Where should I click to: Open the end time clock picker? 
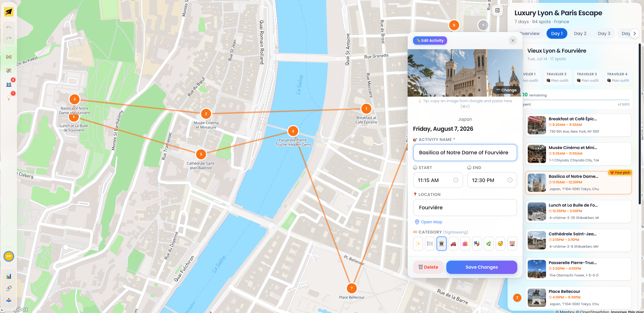(510, 180)
